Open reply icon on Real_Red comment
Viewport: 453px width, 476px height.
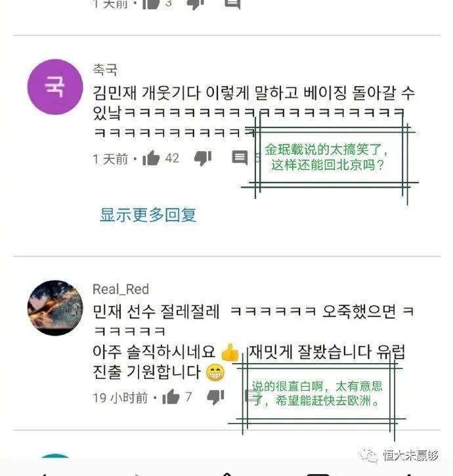[253, 397]
